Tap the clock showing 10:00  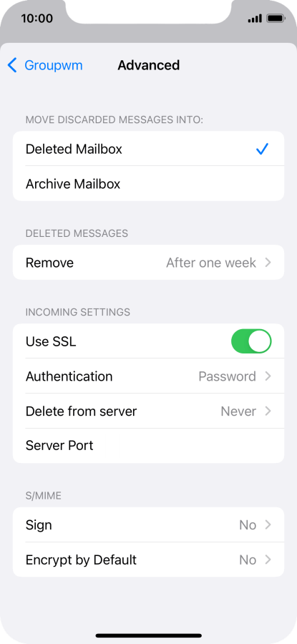[37, 19]
